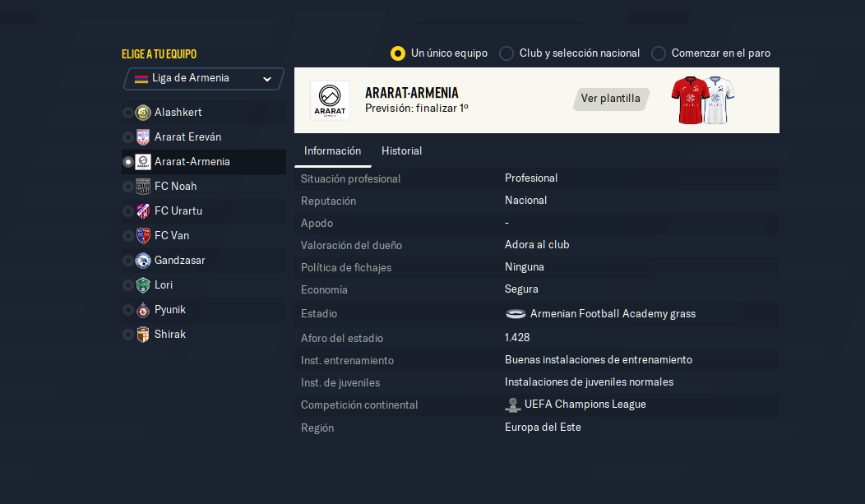This screenshot has width=865, height=504.
Task: Click the FC Urartu club badge
Action: pyautogui.click(x=143, y=211)
